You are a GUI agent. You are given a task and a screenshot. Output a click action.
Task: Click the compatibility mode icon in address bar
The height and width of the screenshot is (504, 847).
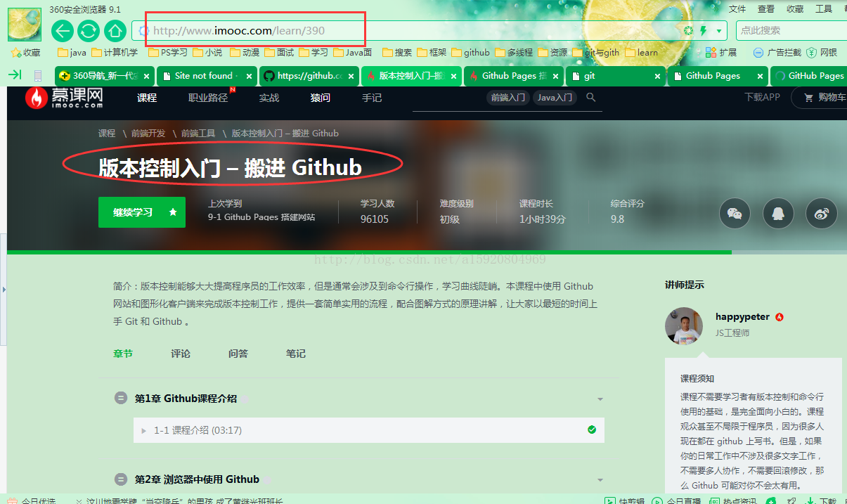point(688,31)
